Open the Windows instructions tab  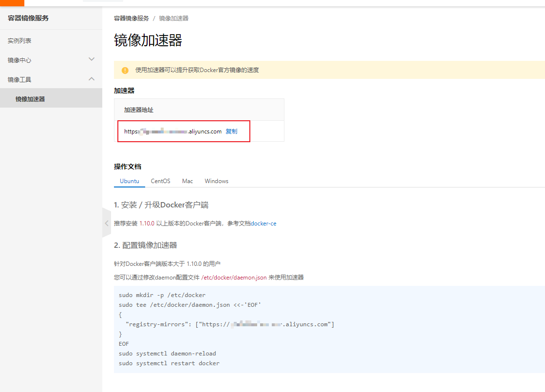[216, 181]
